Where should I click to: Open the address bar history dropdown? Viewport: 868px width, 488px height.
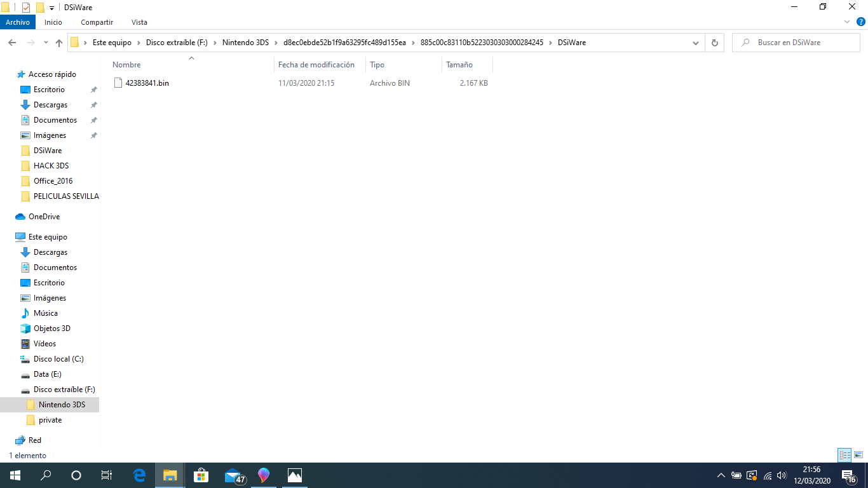(x=696, y=43)
